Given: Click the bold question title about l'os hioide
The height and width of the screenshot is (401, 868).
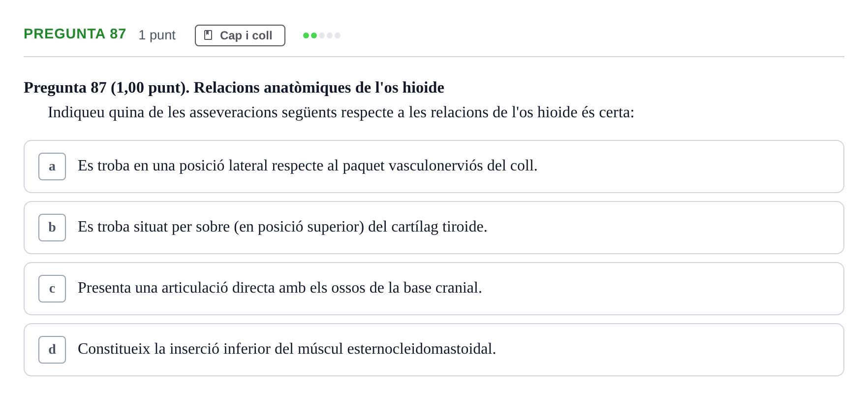Looking at the screenshot, I should [234, 87].
